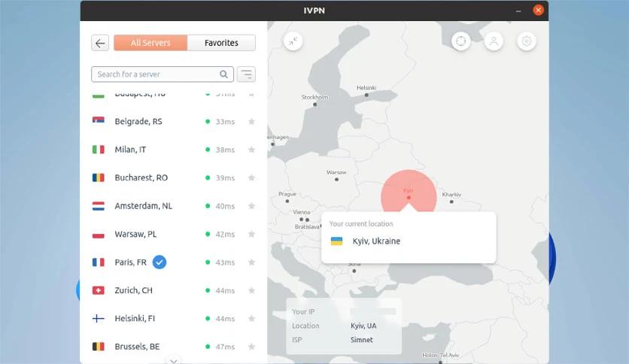Click the Simnet ISP value
Viewport: 629px width, 364px height.
tap(362, 339)
